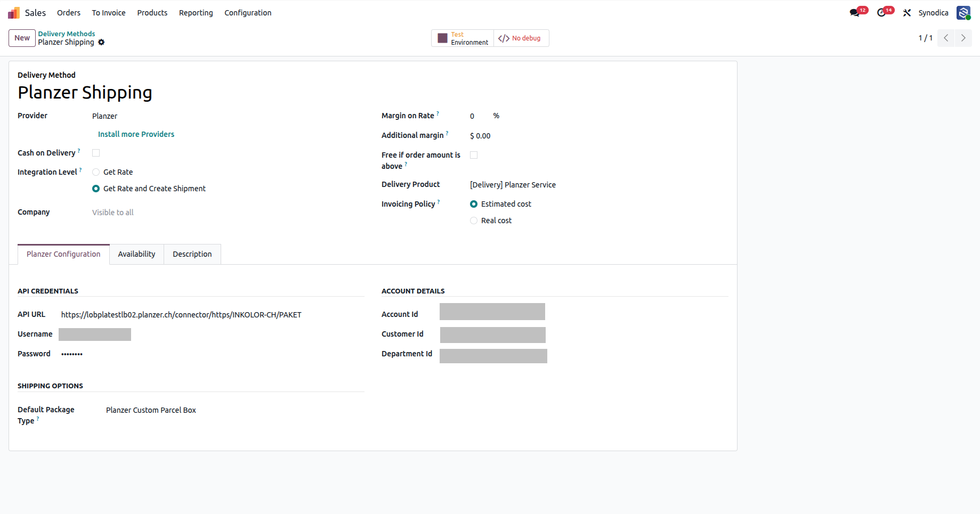
Task: Open the Reporting menu
Action: point(196,13)
